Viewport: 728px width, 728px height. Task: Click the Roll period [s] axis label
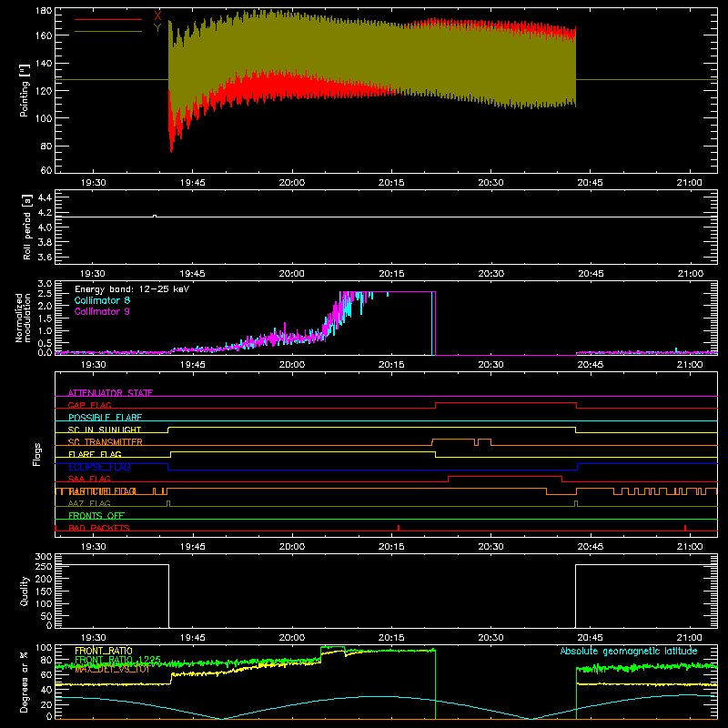(x=26, y=227)
